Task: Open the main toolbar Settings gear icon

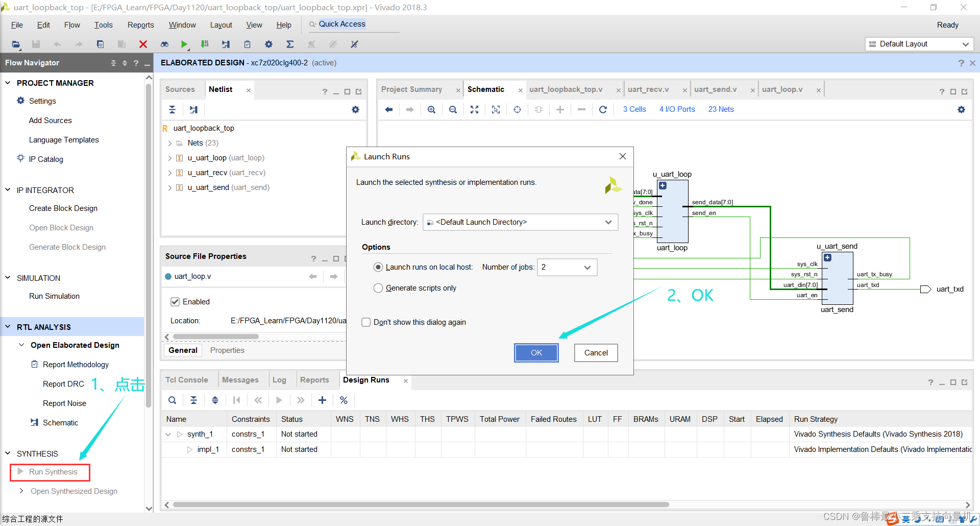Action: coord(268,44)
